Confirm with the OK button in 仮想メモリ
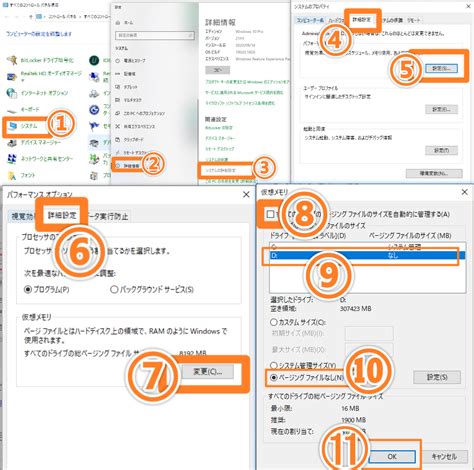Viewport: 474px width, 470px height. (x=392, y=456)
